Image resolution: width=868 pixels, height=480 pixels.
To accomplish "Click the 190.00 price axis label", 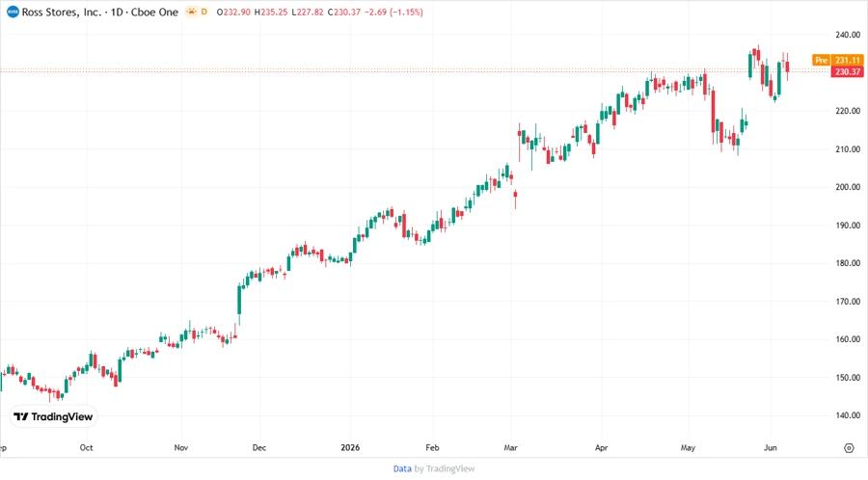I will point(848,226).
